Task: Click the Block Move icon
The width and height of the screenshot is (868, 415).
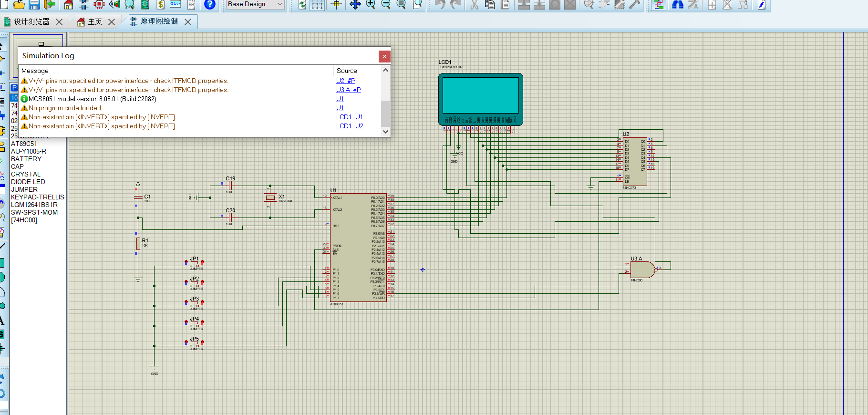Action: pos(539,5)
